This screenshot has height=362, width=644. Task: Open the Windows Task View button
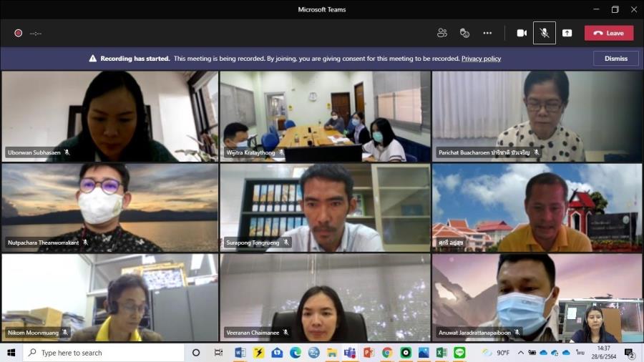tap(218, 353)
